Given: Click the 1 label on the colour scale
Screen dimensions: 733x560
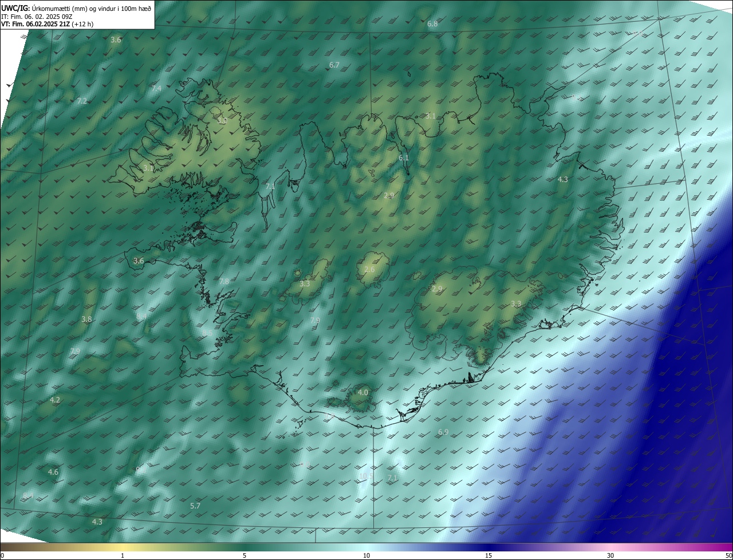Looking at the screenshot, I should pos(123,555).
